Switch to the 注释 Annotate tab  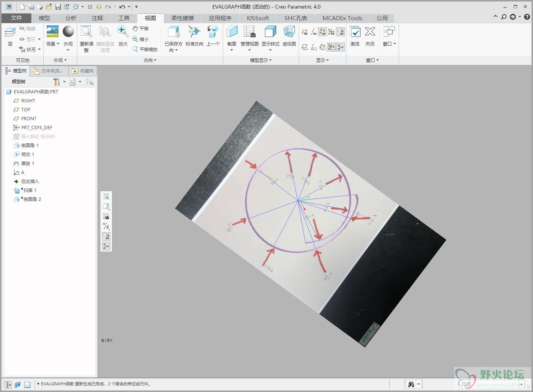coord(97,18)
